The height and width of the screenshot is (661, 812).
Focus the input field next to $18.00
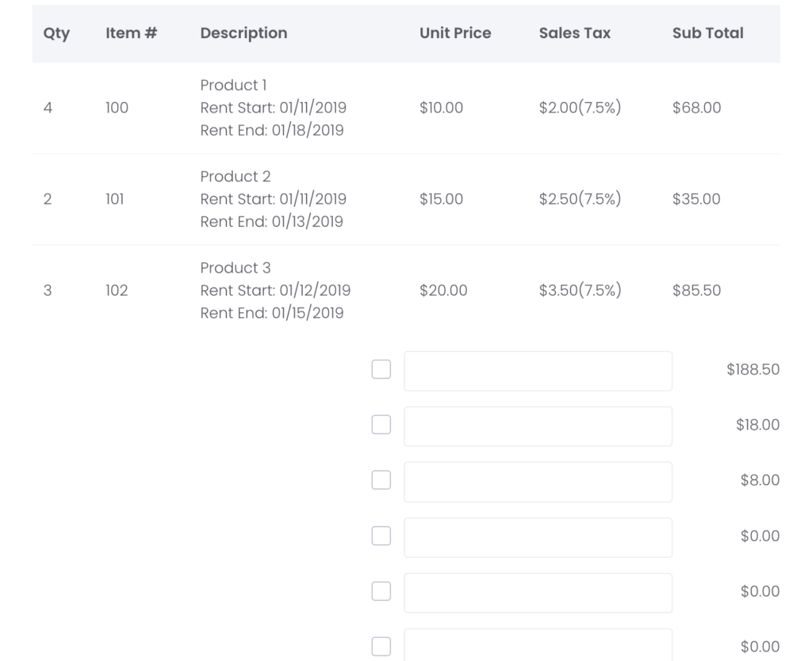click(x=538, y=426)
